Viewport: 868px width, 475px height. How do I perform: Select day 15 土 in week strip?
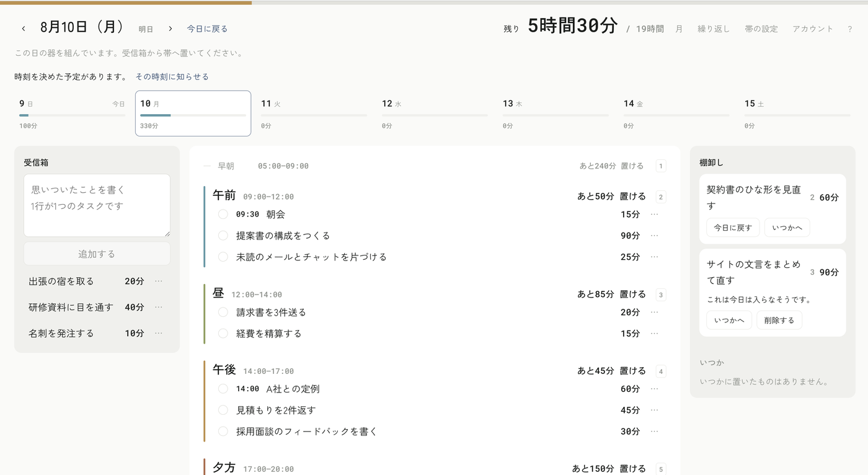click(x=797, y=113)
